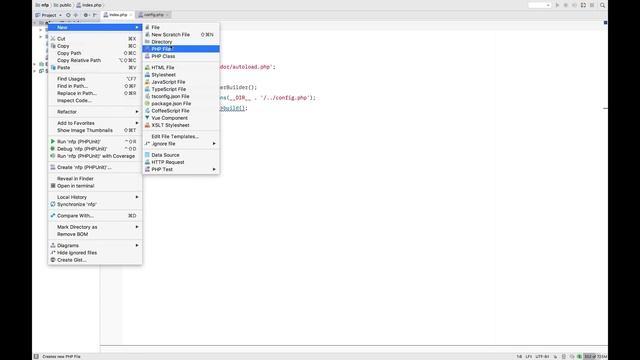Open Find in Path

[x=95, y=86]
